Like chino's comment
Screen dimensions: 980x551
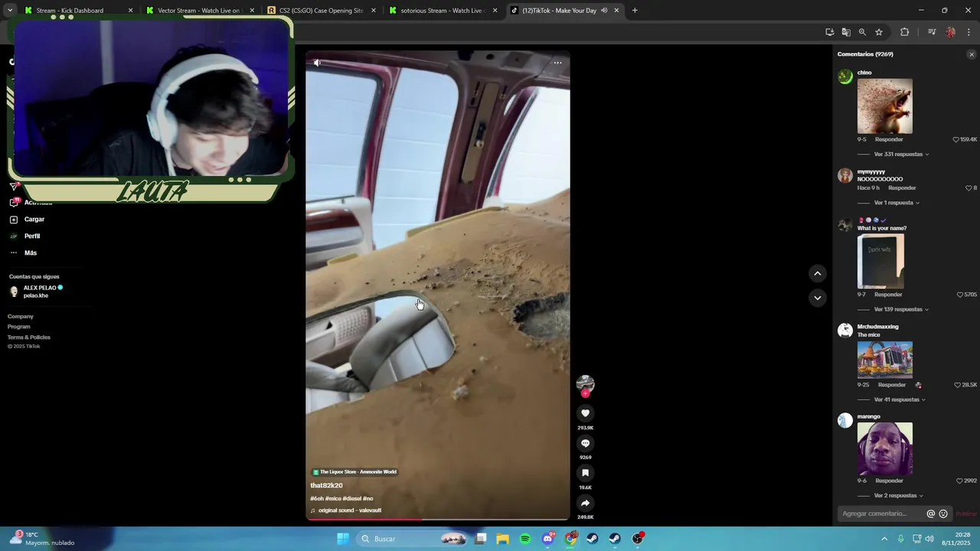pos(956,139)
